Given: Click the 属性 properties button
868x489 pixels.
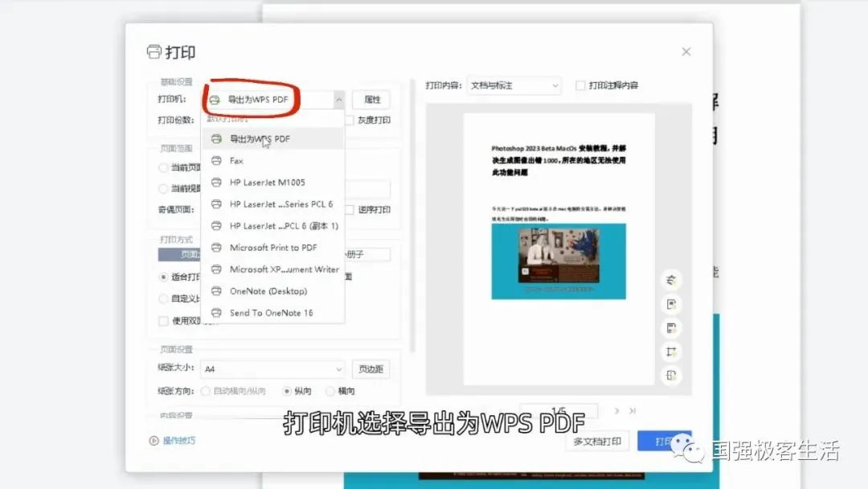Looking at the screenshot, I should 371,100.
